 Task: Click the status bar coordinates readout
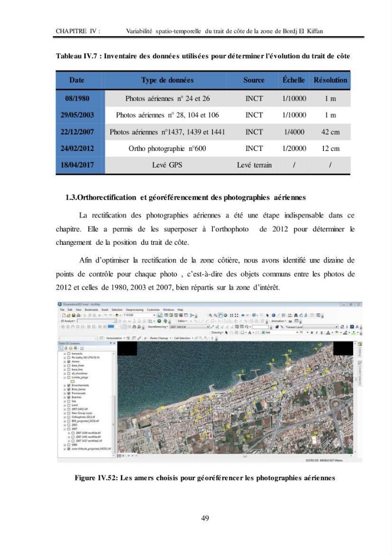pos(324,460)
